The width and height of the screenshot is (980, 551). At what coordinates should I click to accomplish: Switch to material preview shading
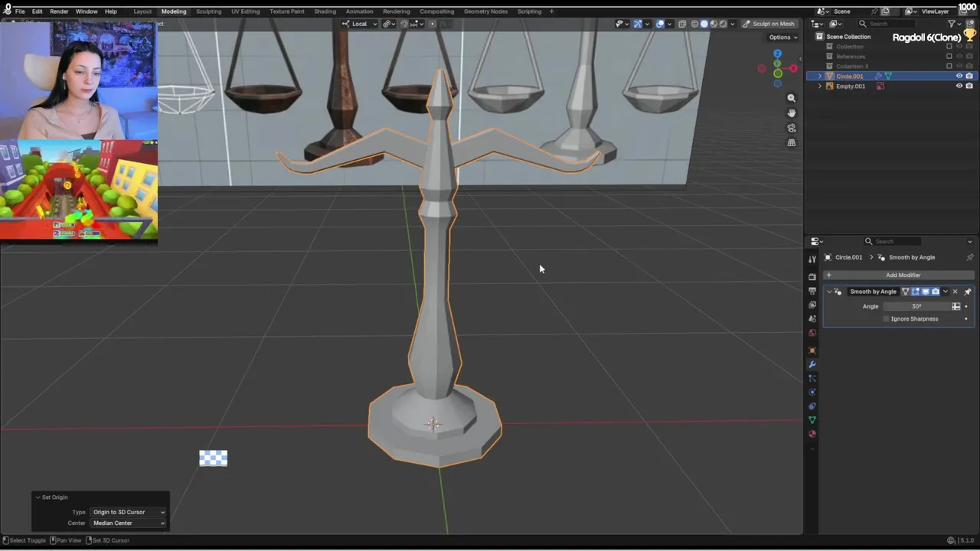tap(714, 24)
